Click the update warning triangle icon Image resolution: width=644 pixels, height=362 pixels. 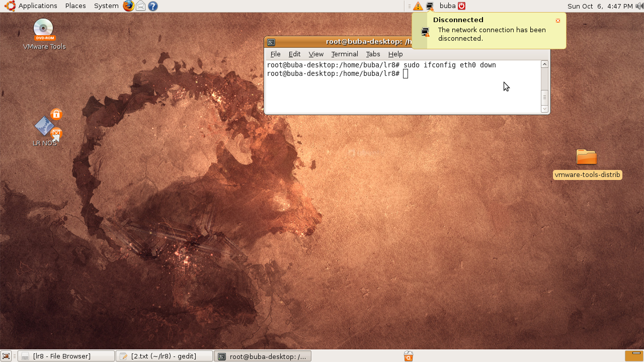tap(418, 6)
